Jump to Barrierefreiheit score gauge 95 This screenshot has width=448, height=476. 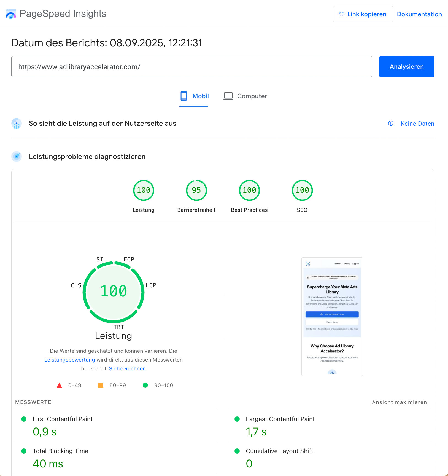coord(196,190)
